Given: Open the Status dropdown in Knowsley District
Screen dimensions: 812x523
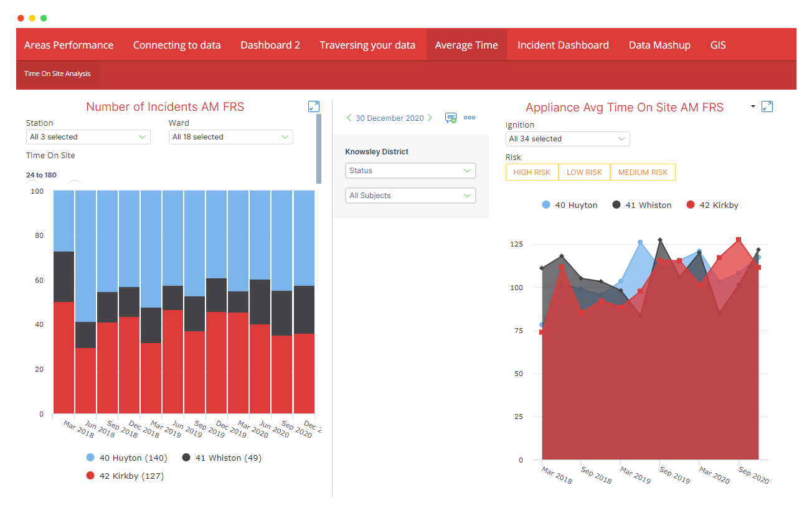Looking at the screenshot, I should [x=410, y=171].
